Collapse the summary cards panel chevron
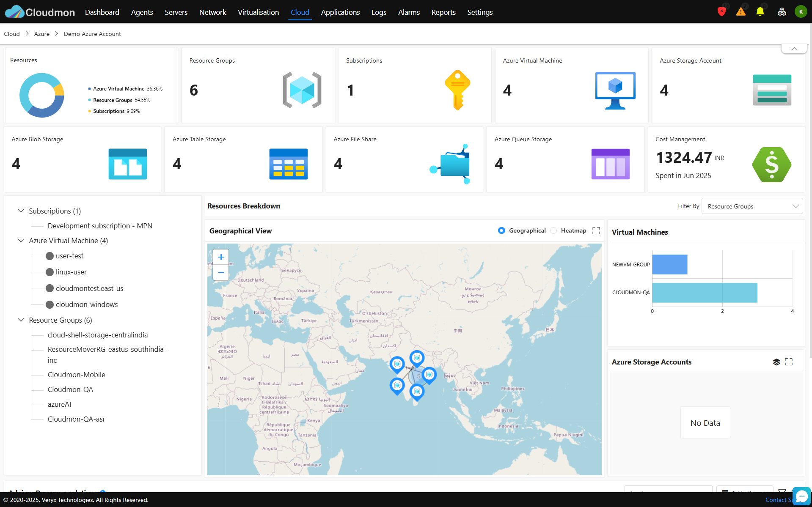The height and width of the screenshot is (507, 812). (794, 49)
